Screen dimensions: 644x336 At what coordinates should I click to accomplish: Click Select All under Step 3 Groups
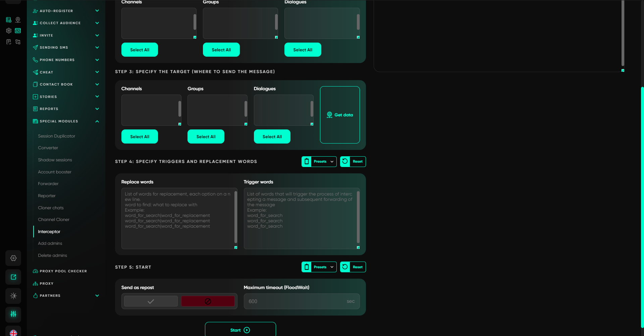tap(206, 136)
